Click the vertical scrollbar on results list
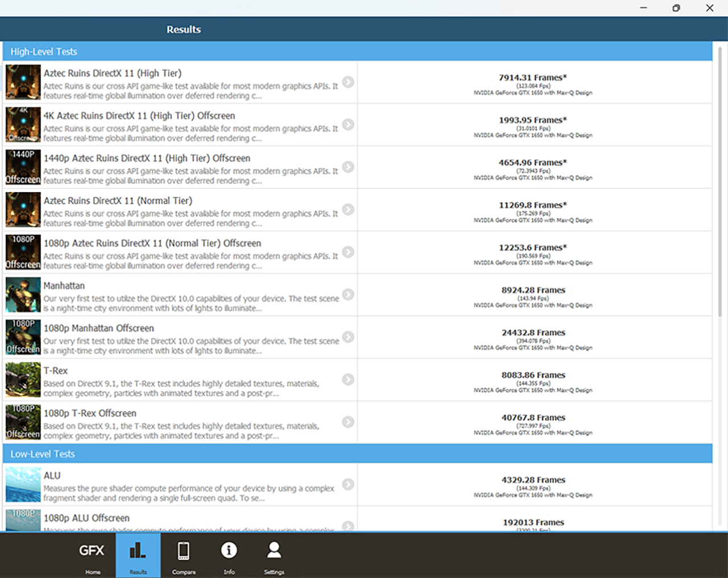The height and width of the screenshot is (578, 728). (x=719, y=182)
